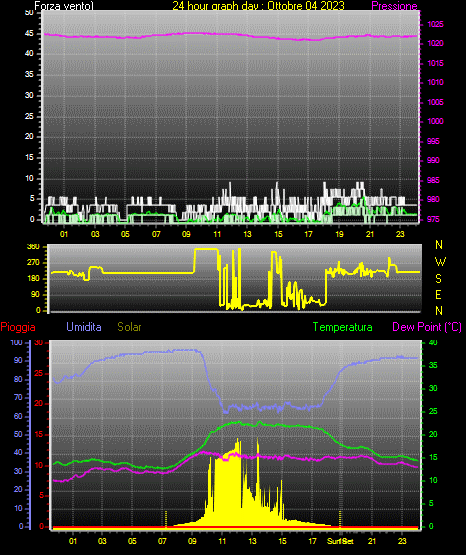This screenshot has height=555, width=466.
Task: Click the blue Umidita legend label
Action: click(x=84, y=327)
